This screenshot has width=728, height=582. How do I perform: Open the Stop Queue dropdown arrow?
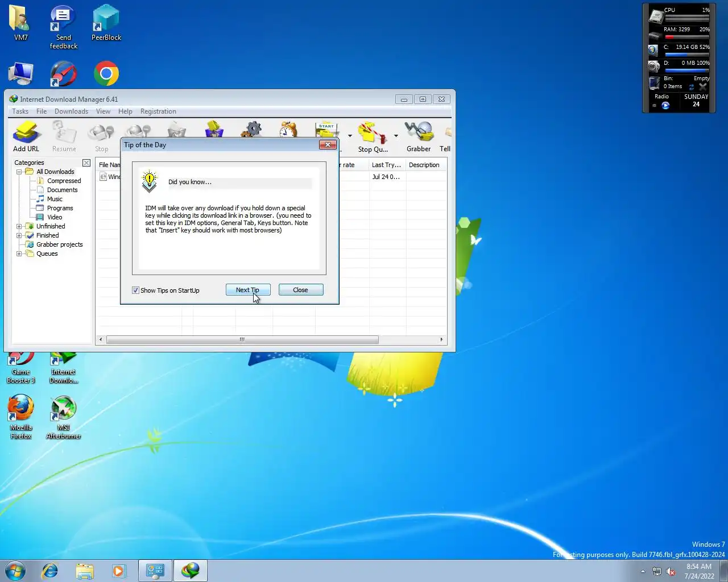[396, 136]
